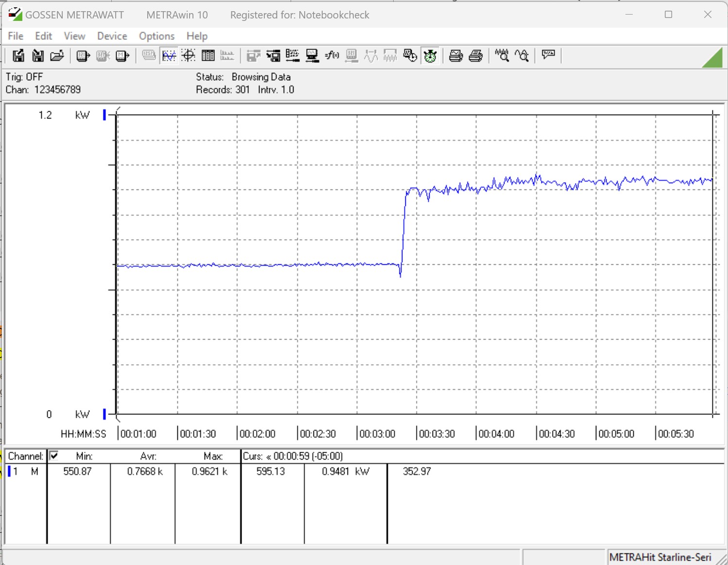
Task: Click the difference value 352.97
Action: tap(417, 471)
